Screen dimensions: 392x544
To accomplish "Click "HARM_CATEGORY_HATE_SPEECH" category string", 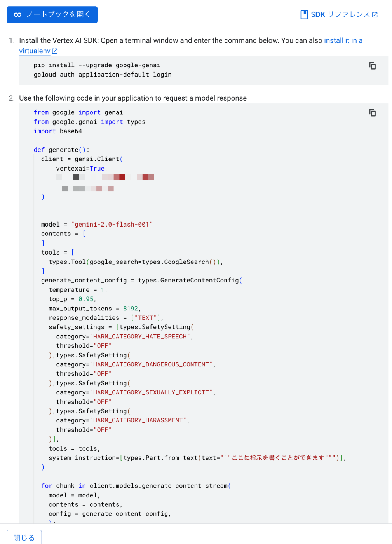I will pos(140,337).
